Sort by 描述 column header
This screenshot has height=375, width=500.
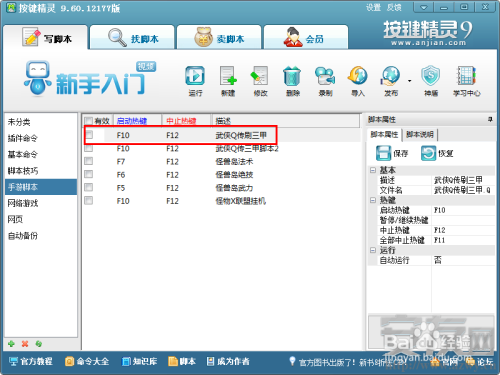tap(286, 121)
